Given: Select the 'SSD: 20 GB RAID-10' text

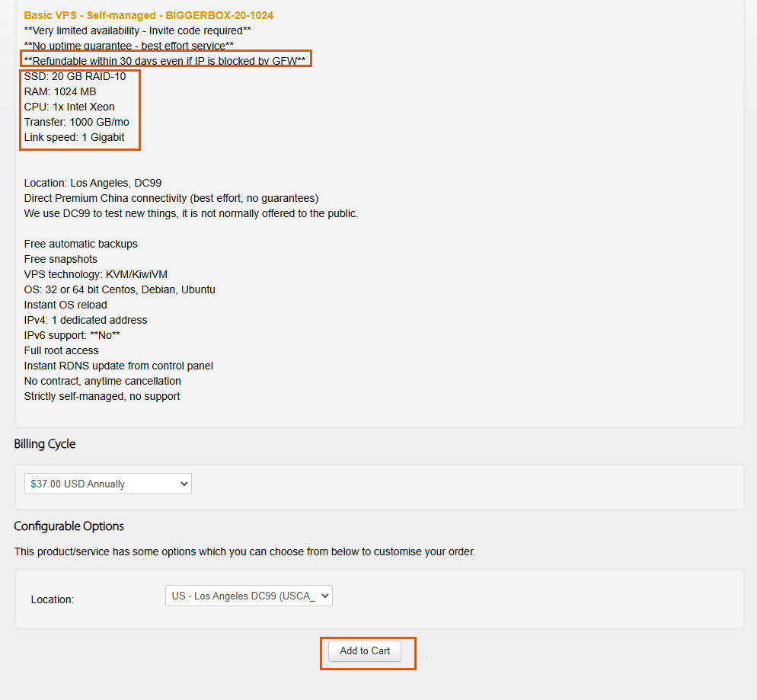Looking at the screenshot, I should (75, 76).
